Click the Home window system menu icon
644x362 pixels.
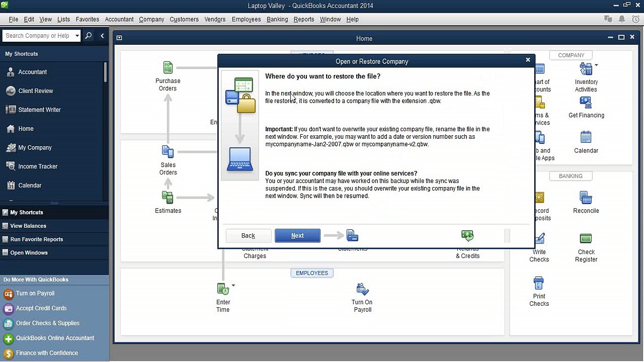[x=119, y=38]
